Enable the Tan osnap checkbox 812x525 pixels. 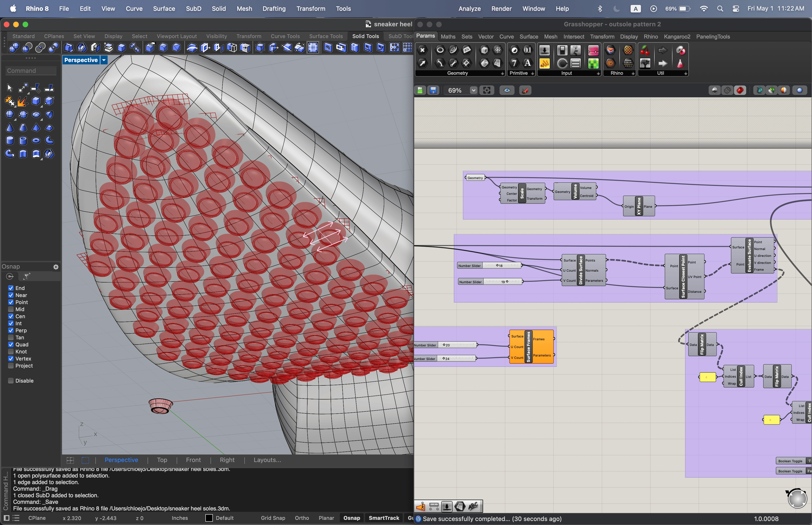[11, 337]
